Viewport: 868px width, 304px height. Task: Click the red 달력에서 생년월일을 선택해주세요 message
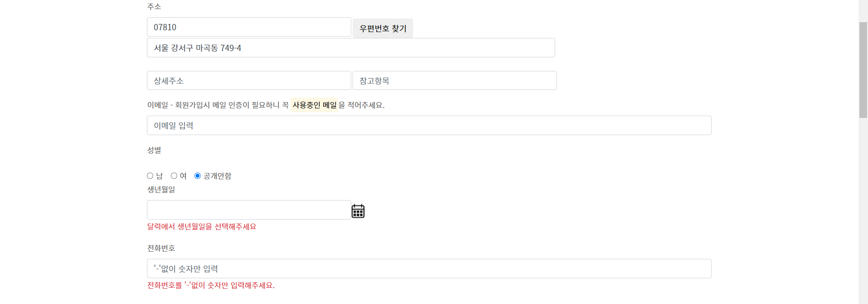click(x=202, y=226)
